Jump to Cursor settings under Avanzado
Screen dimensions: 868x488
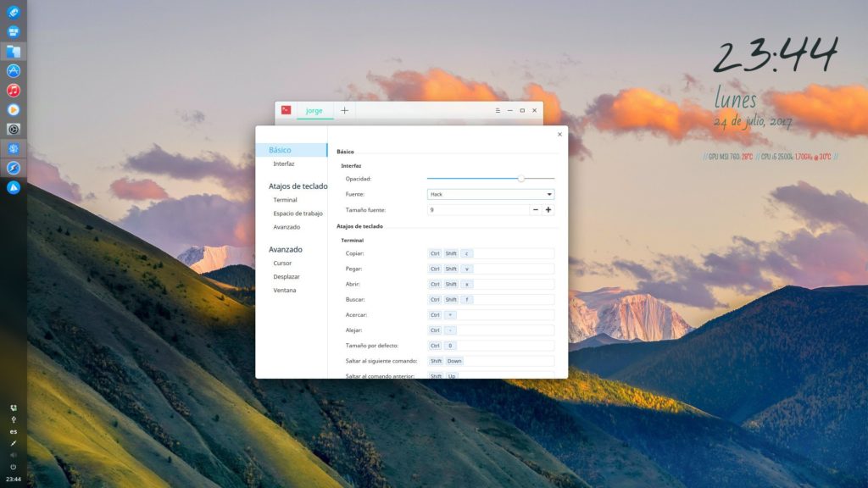[x=282, y=263]
